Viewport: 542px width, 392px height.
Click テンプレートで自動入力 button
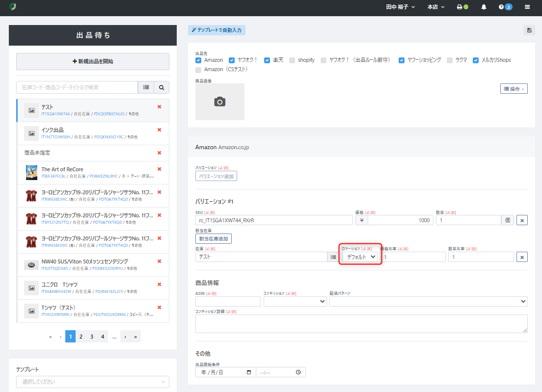click(x=217, y=30)
